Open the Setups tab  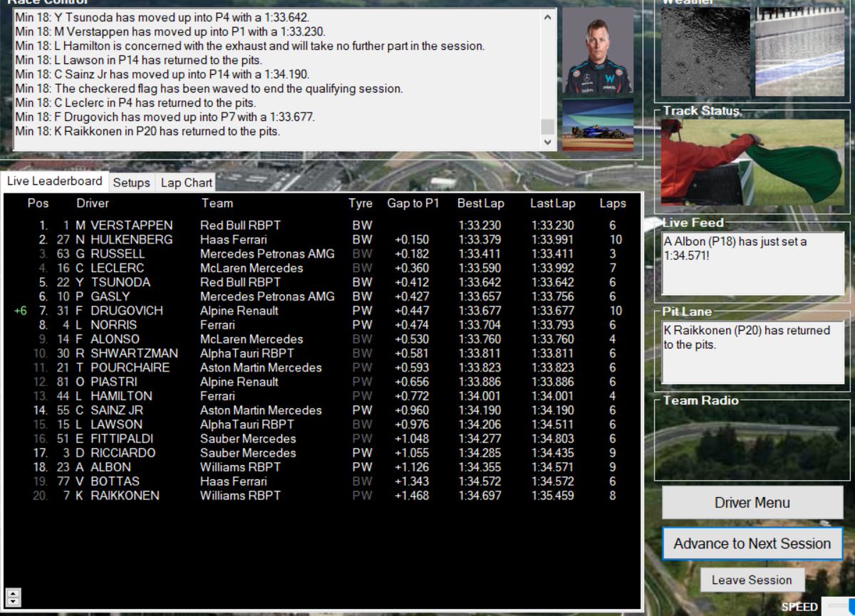click(x=132, y=182)
